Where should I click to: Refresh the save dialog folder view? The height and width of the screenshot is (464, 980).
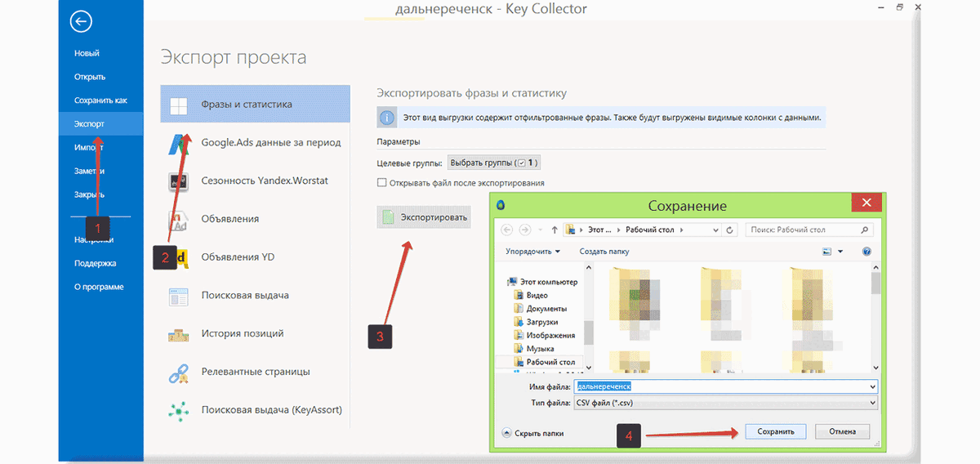coord(730,230)
